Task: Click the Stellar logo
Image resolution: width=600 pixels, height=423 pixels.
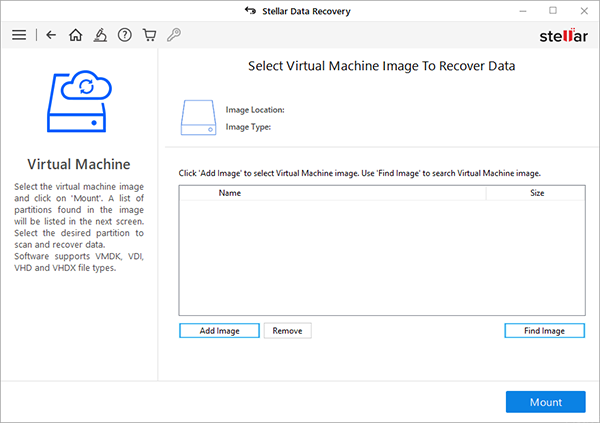Action: (563, 35)
